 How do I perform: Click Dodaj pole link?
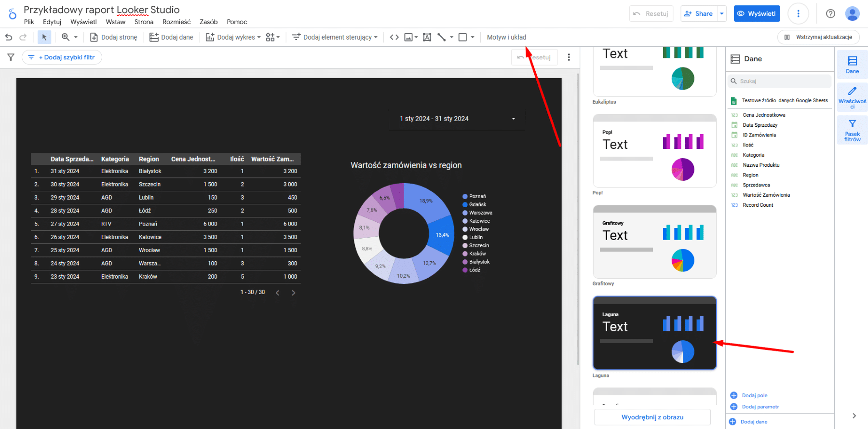pyautogui.click(x=749, y=395)
